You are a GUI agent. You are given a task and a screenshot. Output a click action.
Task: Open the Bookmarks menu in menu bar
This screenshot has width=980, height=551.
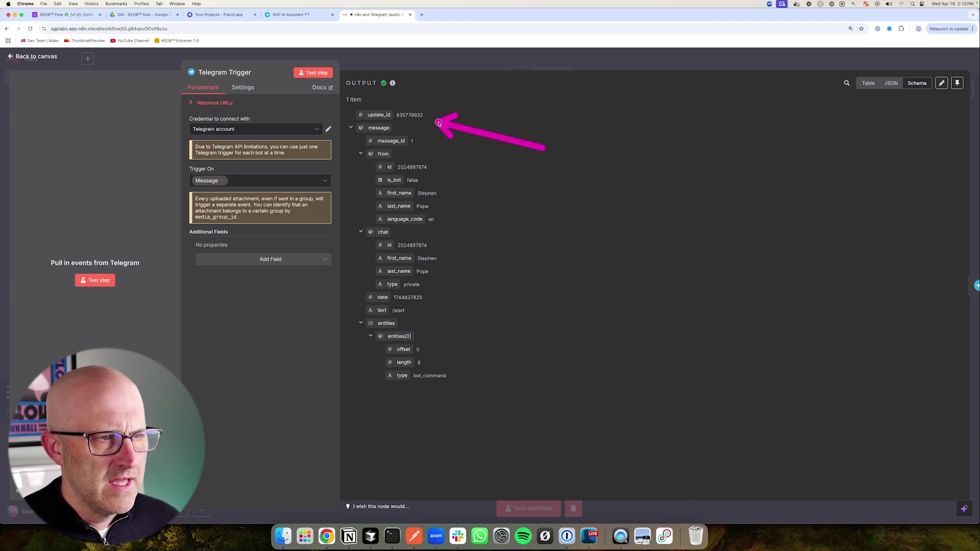point(116,4)
